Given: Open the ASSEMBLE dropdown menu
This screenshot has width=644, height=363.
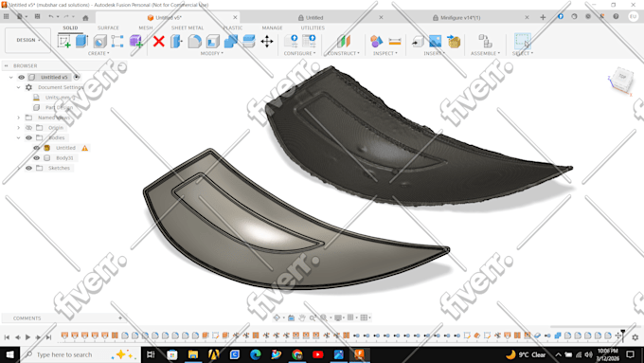Looking at the screenshot, I should 485,53.
